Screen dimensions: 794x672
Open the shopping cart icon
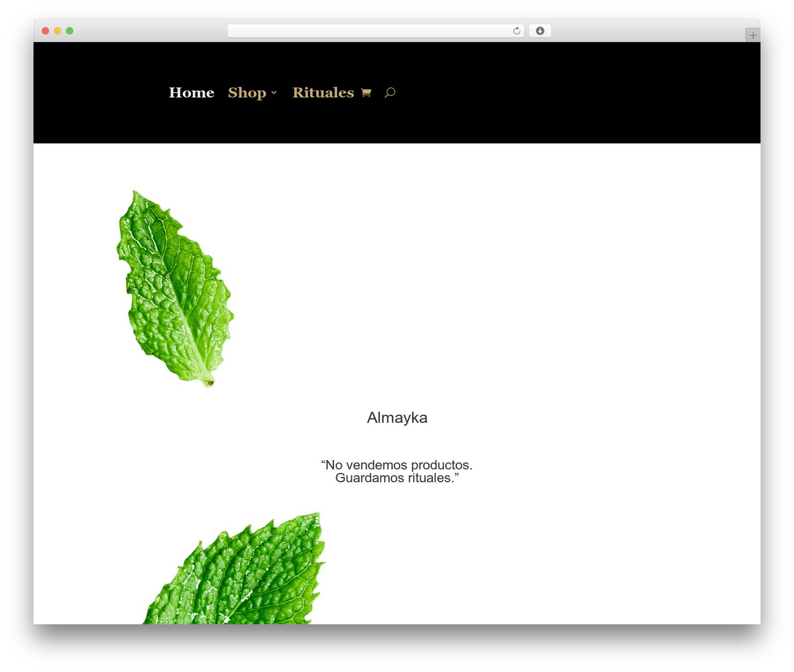tap(366, 92)
